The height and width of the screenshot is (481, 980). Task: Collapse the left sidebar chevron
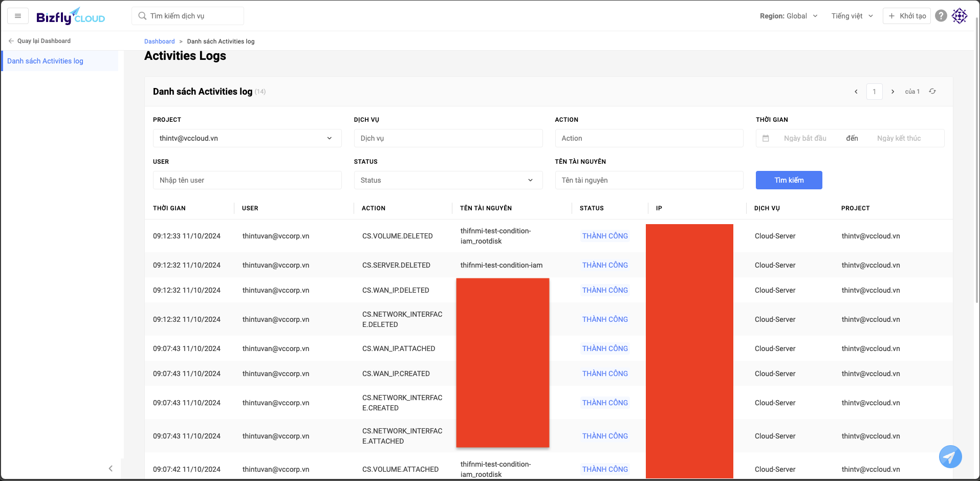point(111,468)
